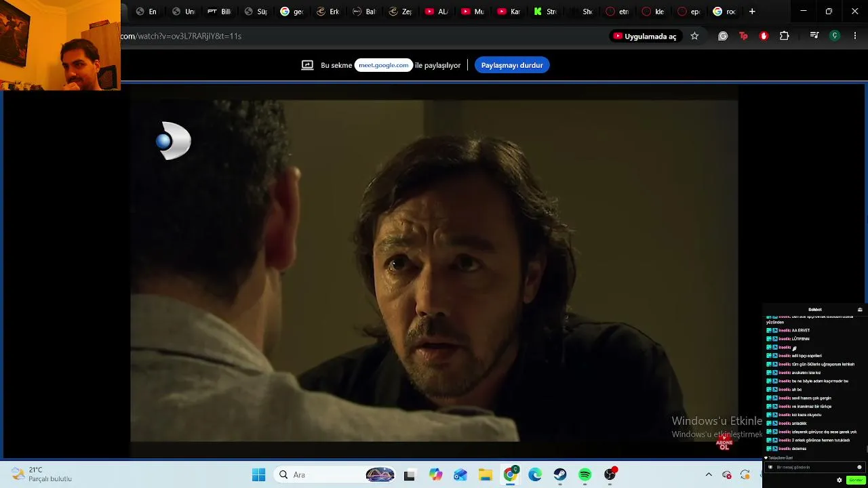Open the red Tp extension icon
868x488 pixels.
click(x=743, y=36)
